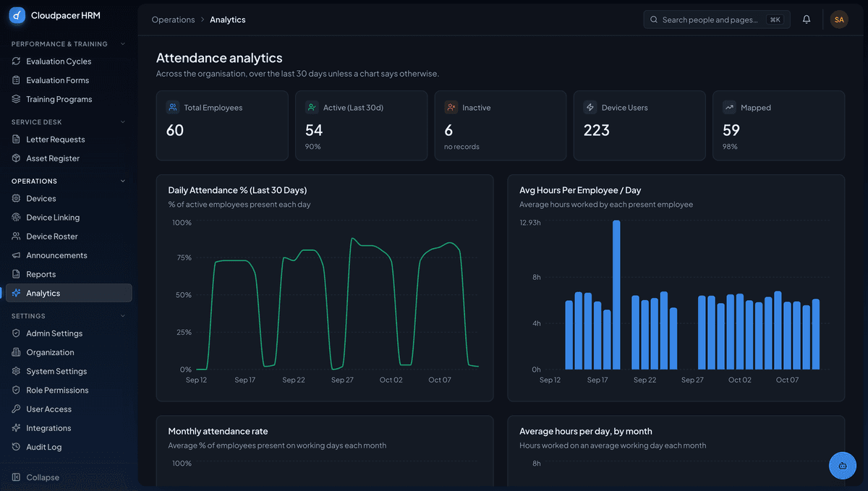Click the Training Programs layers icon
This screenshot has height=491, width=868.
click(x=17, y=99)
